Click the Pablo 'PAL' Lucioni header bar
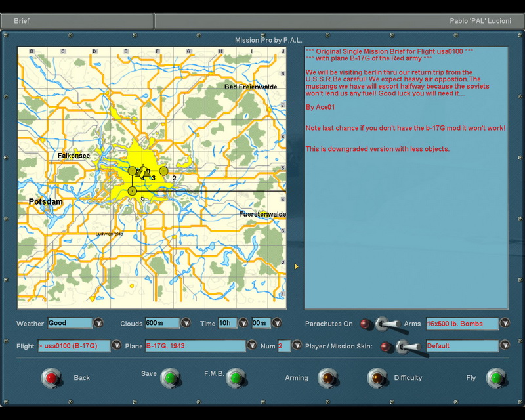The height and width of the screenshot is (420, 525). click(339, 21)
